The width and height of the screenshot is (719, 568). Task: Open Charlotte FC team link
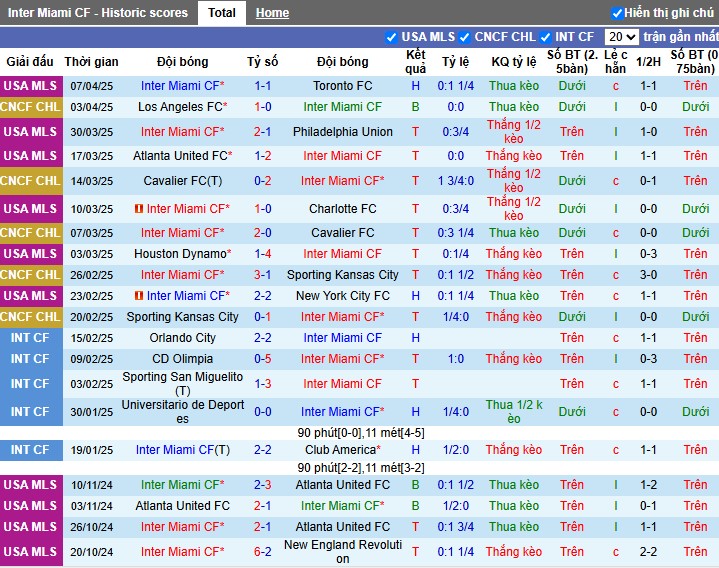coord(343,209)
